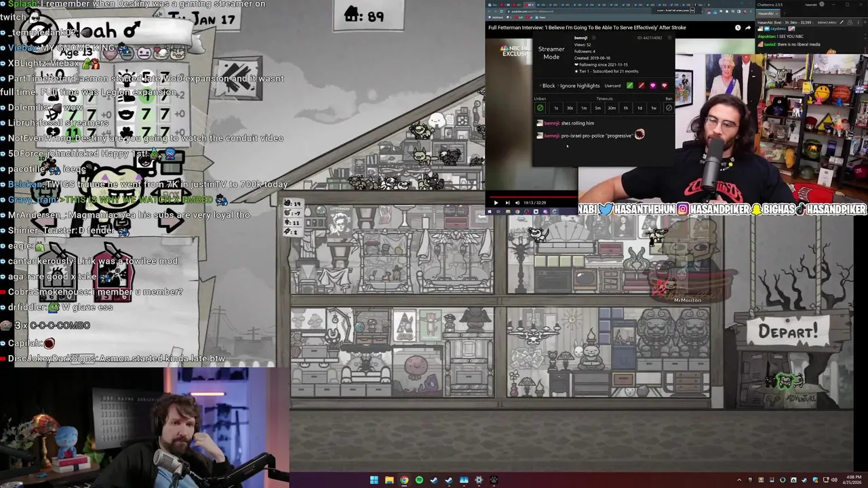Apply the 1s timeout in the usercard

[556, 108]
